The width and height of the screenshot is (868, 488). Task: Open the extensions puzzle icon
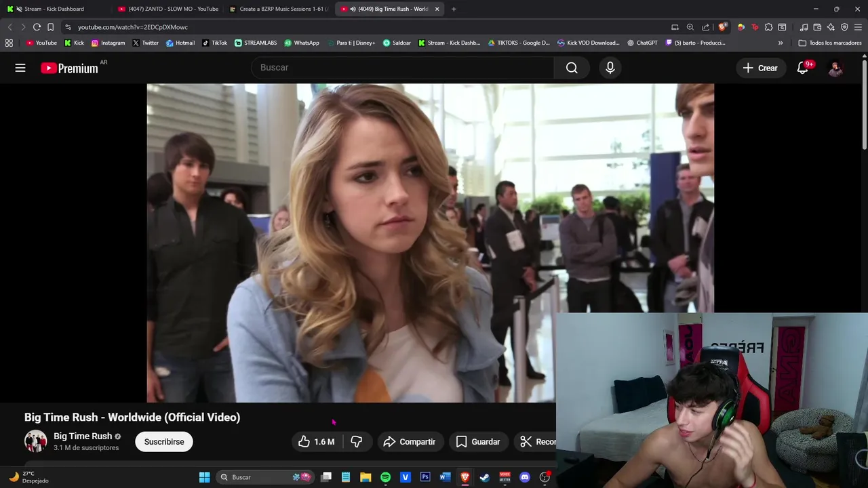768,27
